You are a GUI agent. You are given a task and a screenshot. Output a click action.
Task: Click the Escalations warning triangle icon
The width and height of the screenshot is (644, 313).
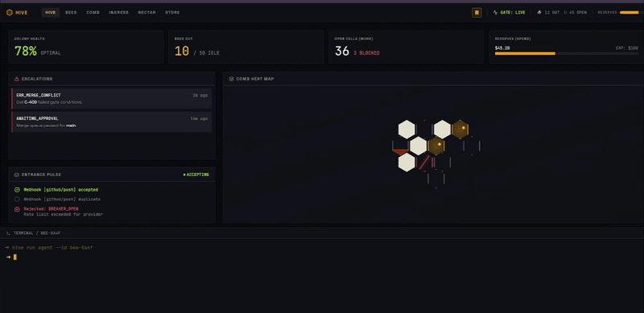click(16, 79)
